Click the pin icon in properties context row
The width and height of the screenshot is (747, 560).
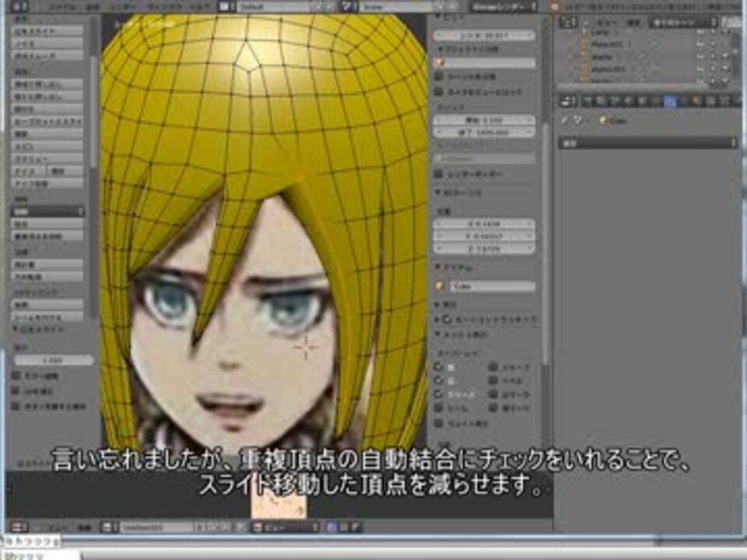(x=566, y=121)
